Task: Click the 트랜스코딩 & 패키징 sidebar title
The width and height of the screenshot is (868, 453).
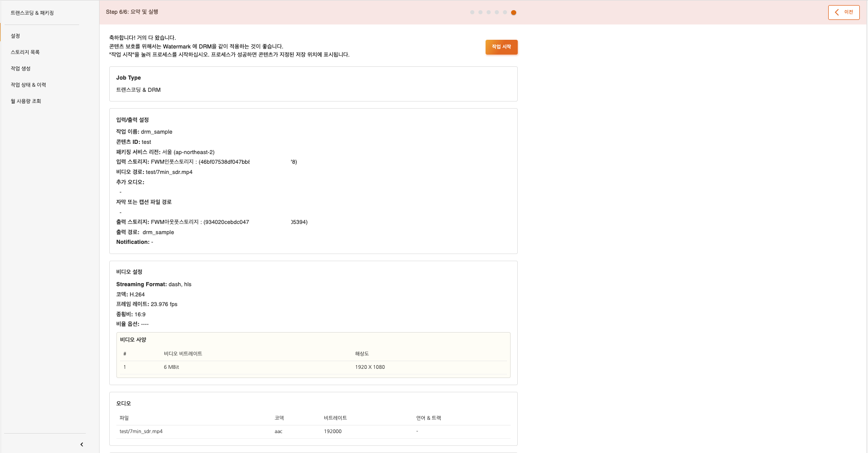Action: (x=32, y=13)
